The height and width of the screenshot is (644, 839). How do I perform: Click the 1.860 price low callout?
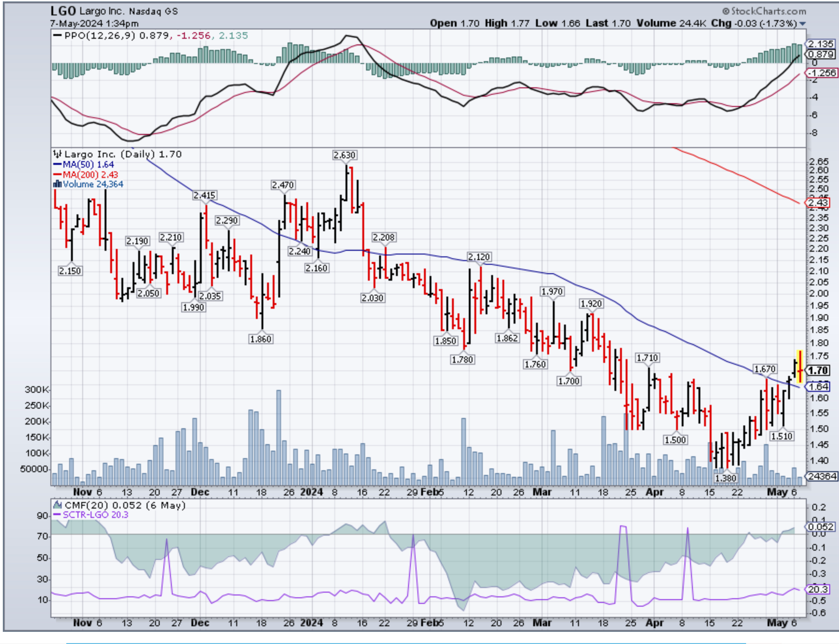261,339
